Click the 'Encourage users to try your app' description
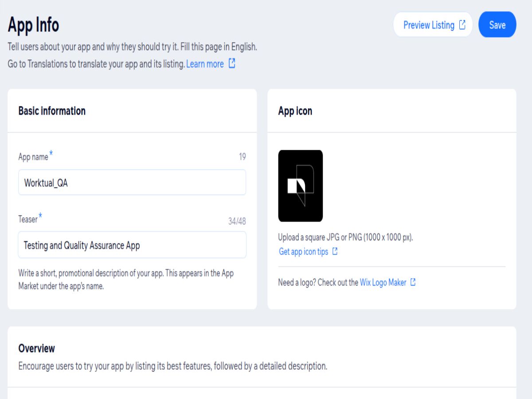 173,367
